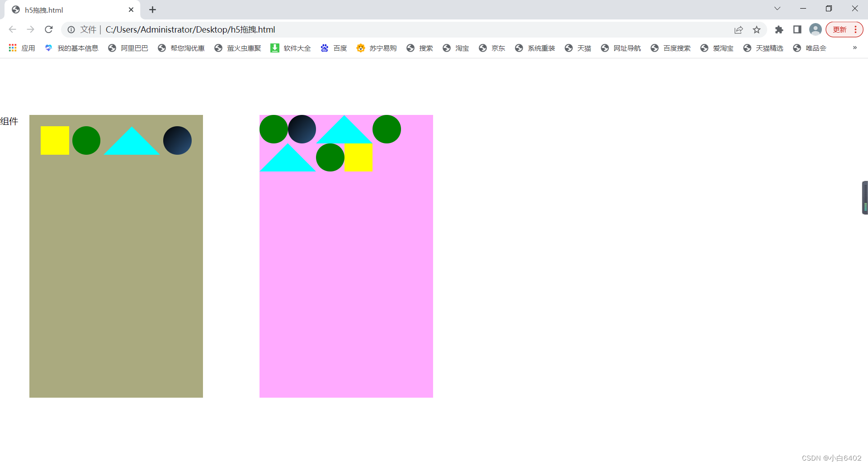Close the h5拖拽.html tab
This screenshot has height=466, width=868.
pyautogui.click(x=131, y=10)
